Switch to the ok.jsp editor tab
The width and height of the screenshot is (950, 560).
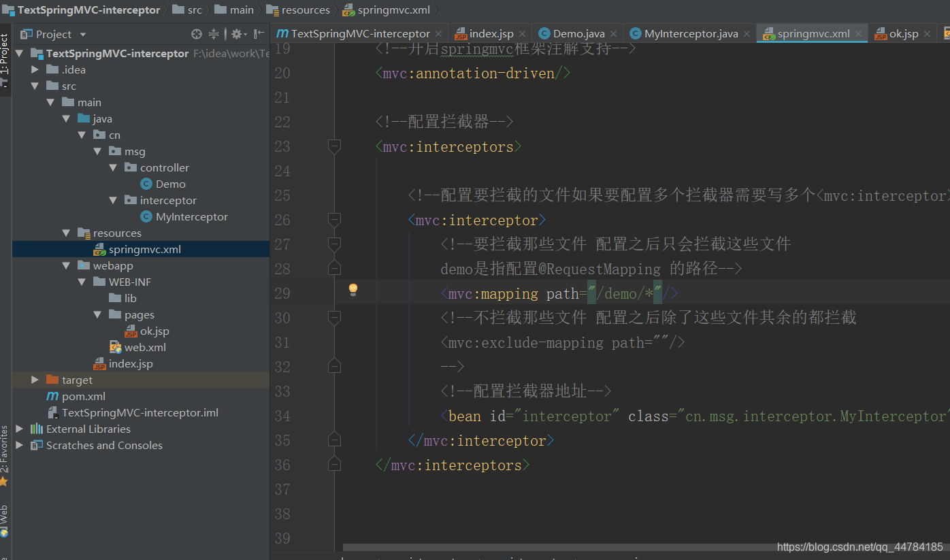[x=904, y=33]
